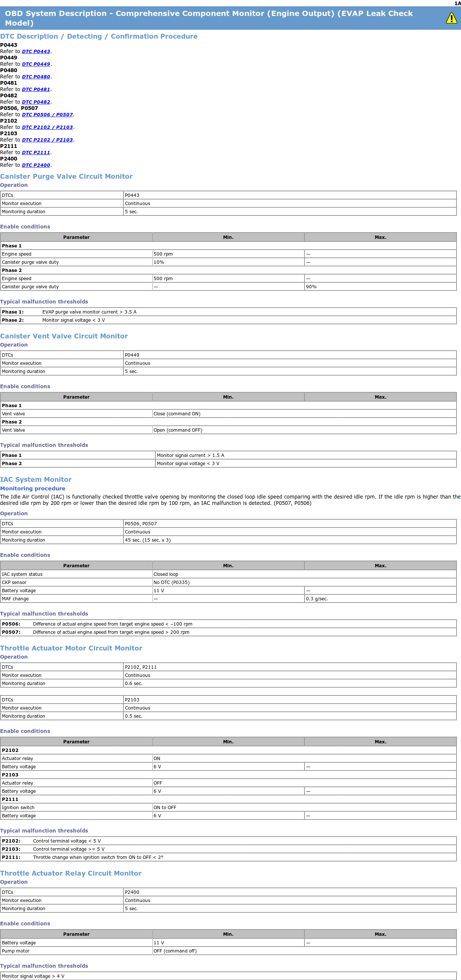
Task: Open the DTC P0480 link
Action: [36, 77]
